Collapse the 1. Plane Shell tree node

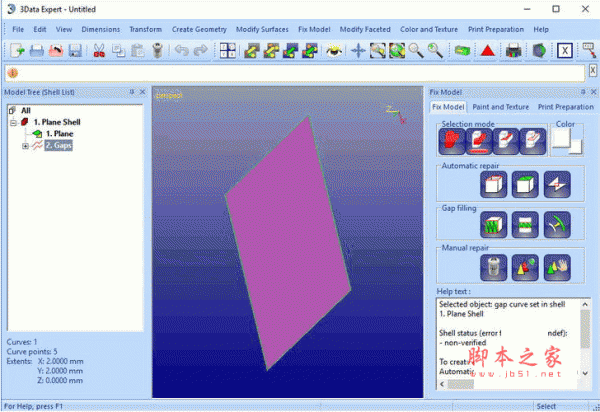tap(13, 122)
